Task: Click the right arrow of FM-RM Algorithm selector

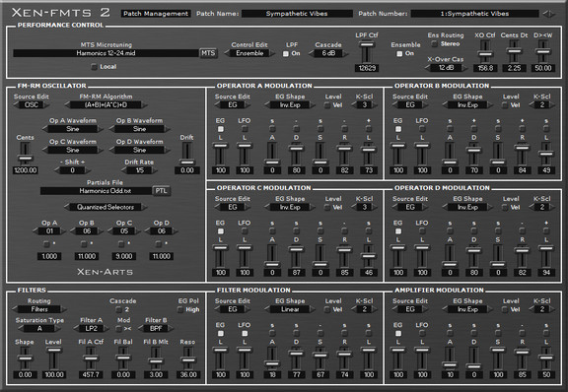Action: (145, 105)
